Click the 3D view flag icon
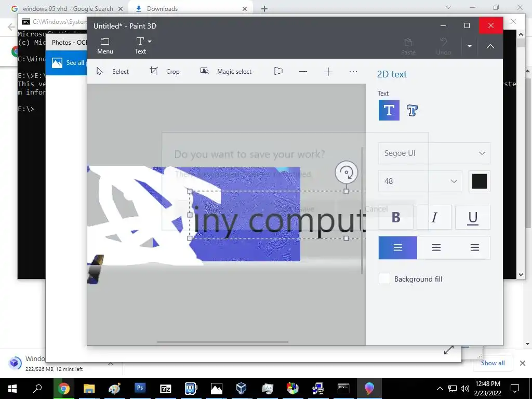The height and width of the screenshot is (399, 532). (x=278, y=71)
